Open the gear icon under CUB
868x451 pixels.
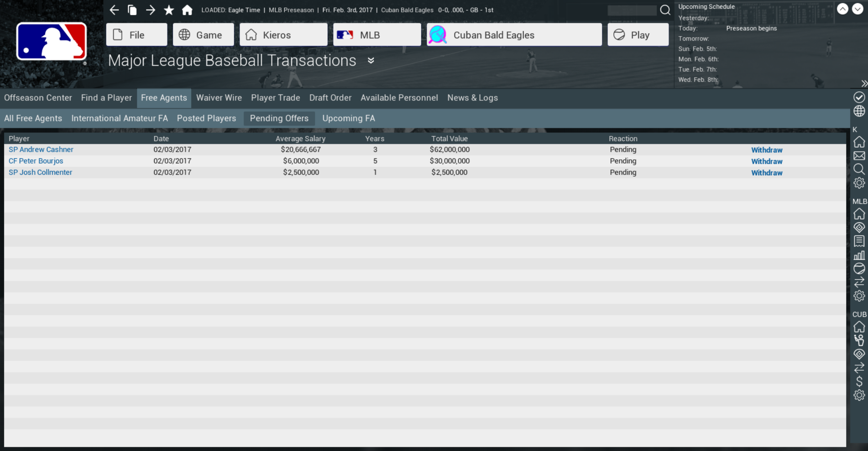[859, 395]
